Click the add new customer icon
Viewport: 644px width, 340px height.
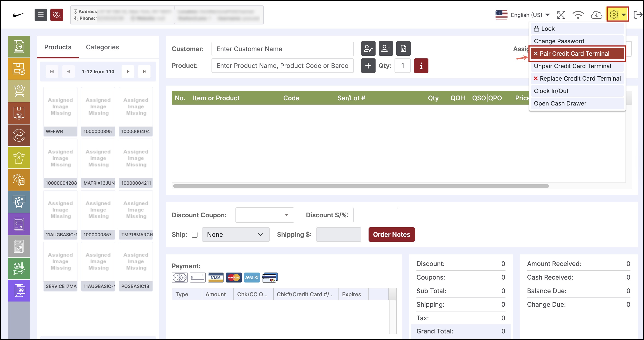pyautogui.click(x=385, y=48)
